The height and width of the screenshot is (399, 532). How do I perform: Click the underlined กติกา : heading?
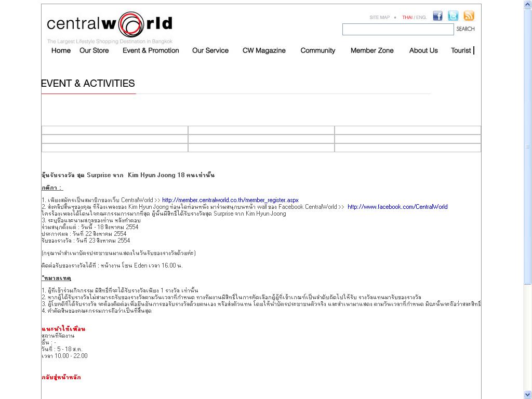pos(52,188)
